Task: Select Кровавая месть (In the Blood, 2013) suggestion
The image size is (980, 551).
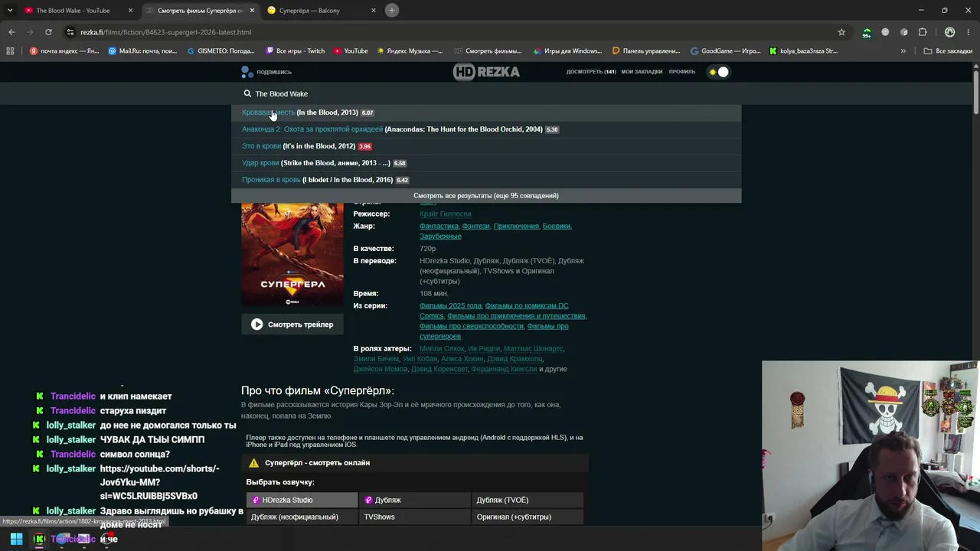Action: coord(486,112)
